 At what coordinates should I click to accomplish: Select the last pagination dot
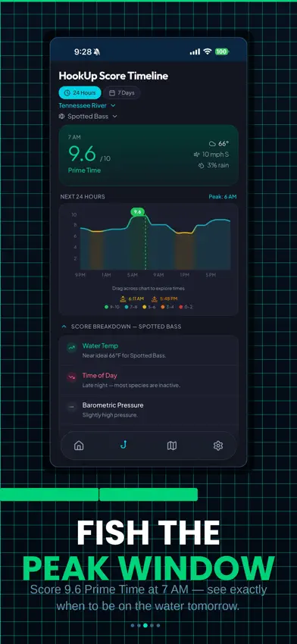pyautogui.click(x=158, y=626)
